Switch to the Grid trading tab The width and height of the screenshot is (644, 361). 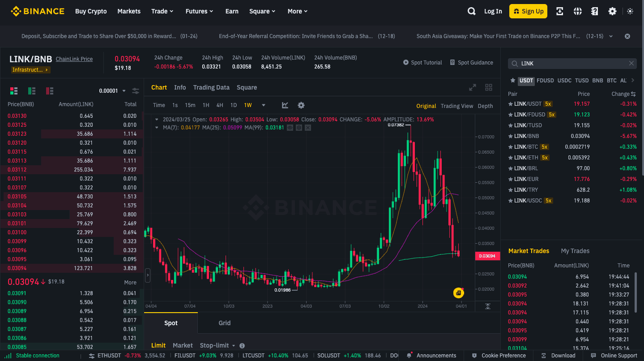tap(225, 323)
